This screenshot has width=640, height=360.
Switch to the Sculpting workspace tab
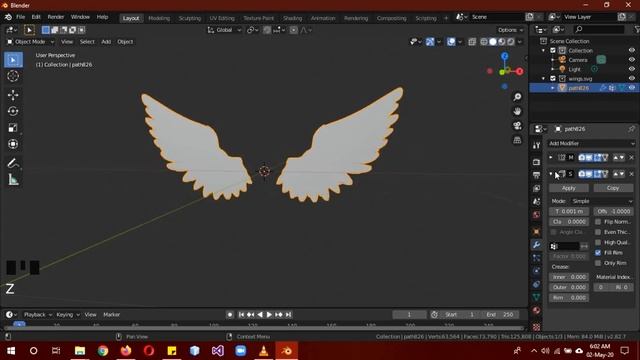(190, 18)
